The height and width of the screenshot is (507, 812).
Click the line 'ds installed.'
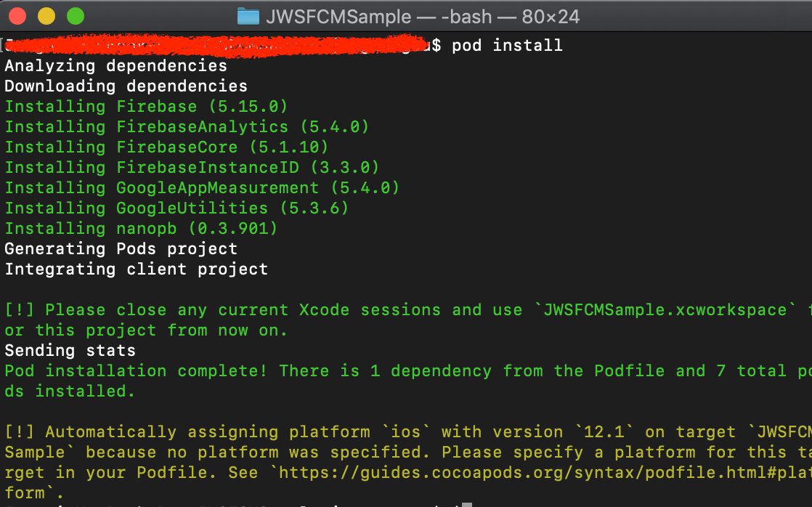tap(70, 391)
